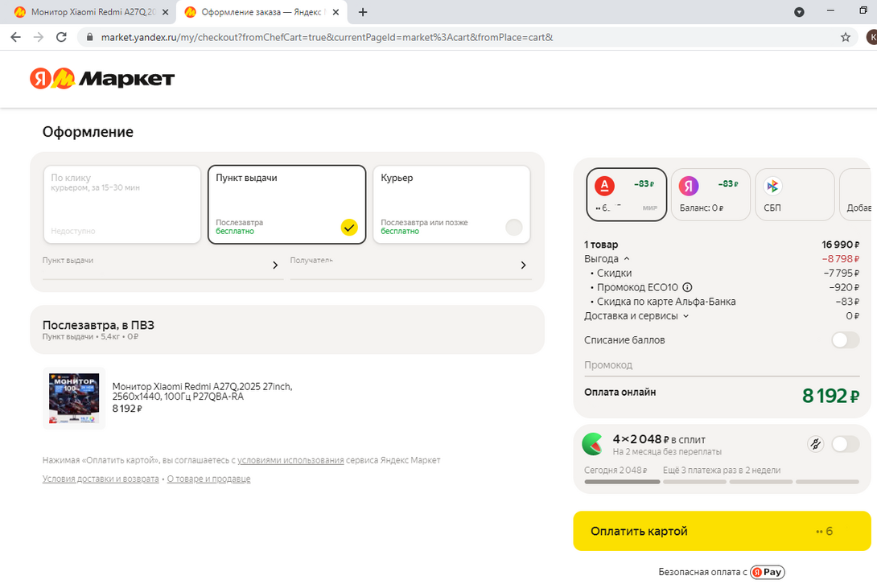The width and height of the screenshot is (877, 588).
Task: Click the browser forward arrow
Action: [x=39, y=38]
